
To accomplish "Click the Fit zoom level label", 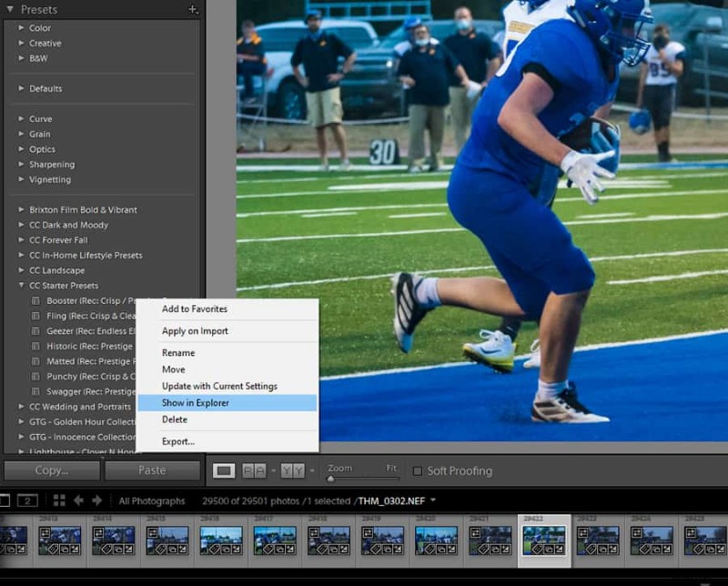I will 392,468.
